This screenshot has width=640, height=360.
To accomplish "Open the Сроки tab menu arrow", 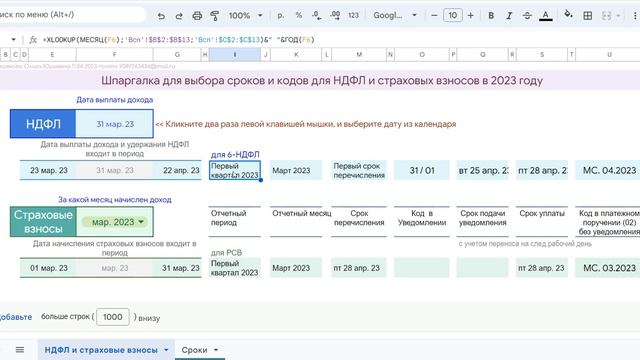I will coord(216,350).
